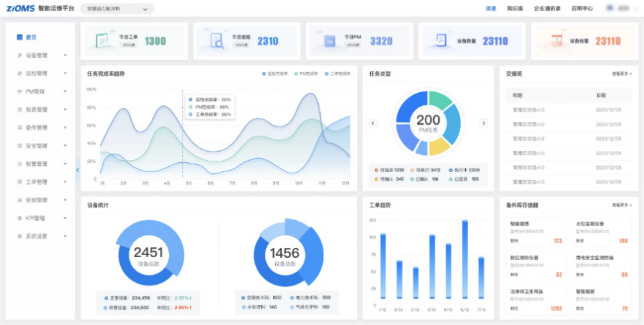Click the 报警管理 bell icon
Screen dimensions: 644x325
click(20, 164)
